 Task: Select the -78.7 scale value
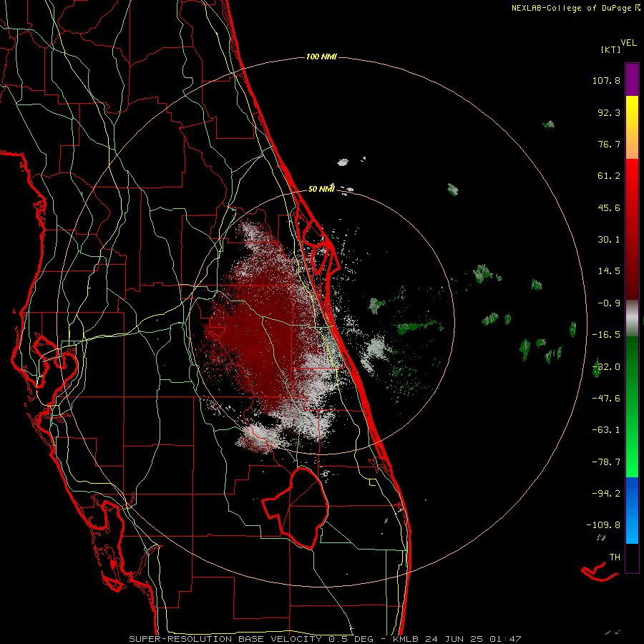pyautogui.click(x=606, y=462)
